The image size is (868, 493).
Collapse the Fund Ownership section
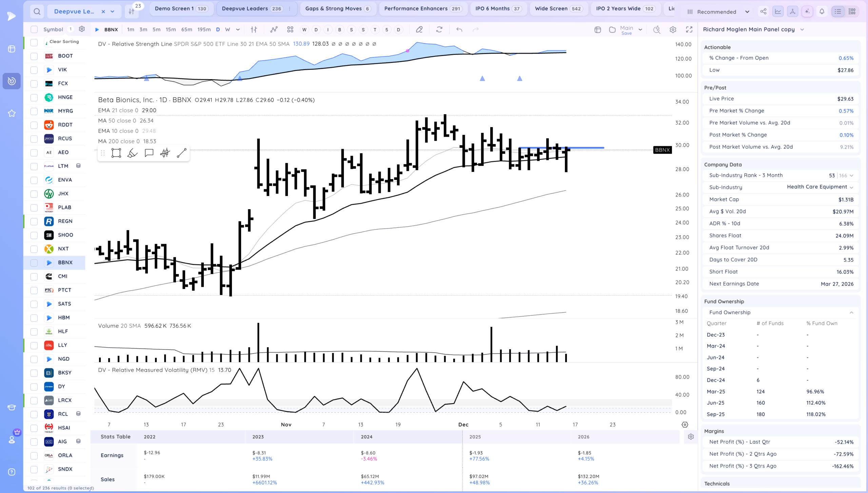pyautogui.click(x=851, y=313)
